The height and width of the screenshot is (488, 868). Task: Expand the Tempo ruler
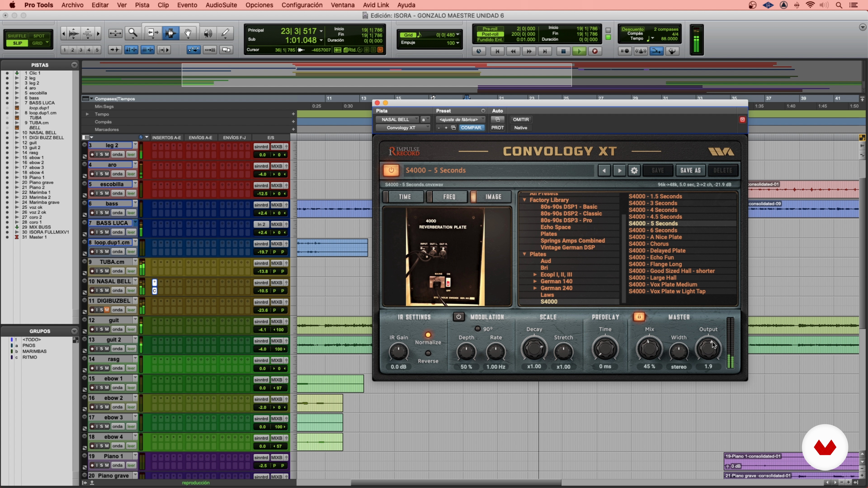[87, 114]
